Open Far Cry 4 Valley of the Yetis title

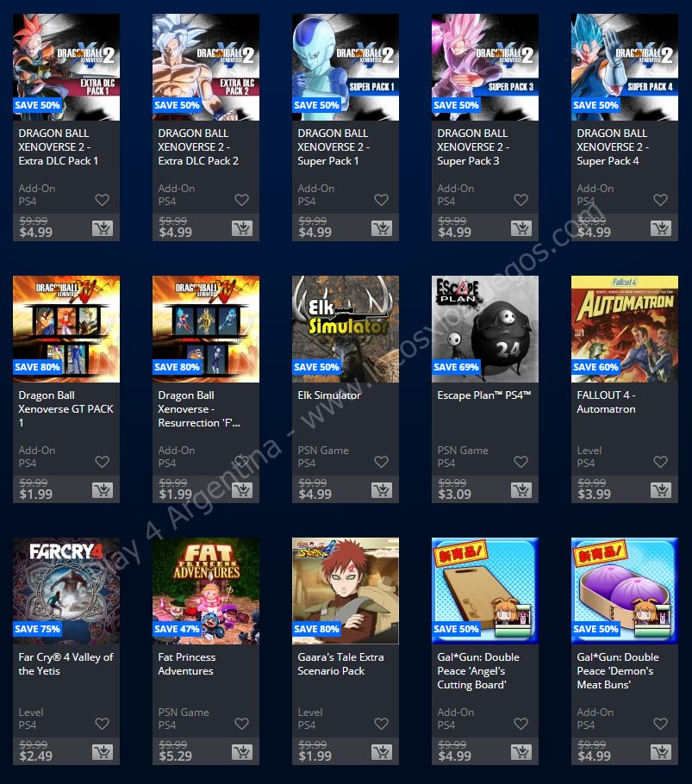coord(65,664)
